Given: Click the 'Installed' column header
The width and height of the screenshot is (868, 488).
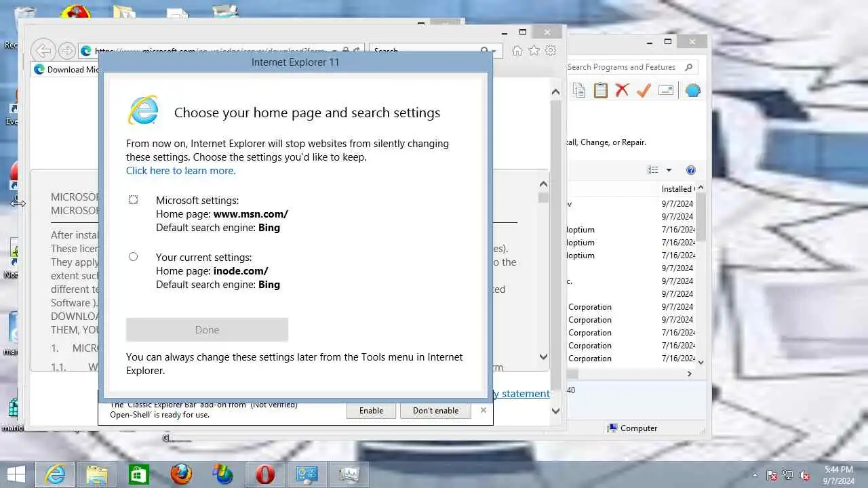Looking at the screenshot, I should click(x=676, y=189).
